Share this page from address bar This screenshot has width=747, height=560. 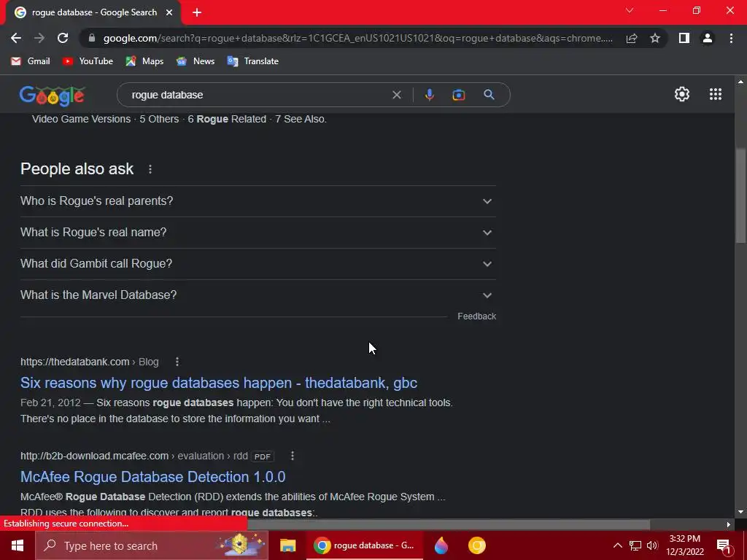click(632, 38)
